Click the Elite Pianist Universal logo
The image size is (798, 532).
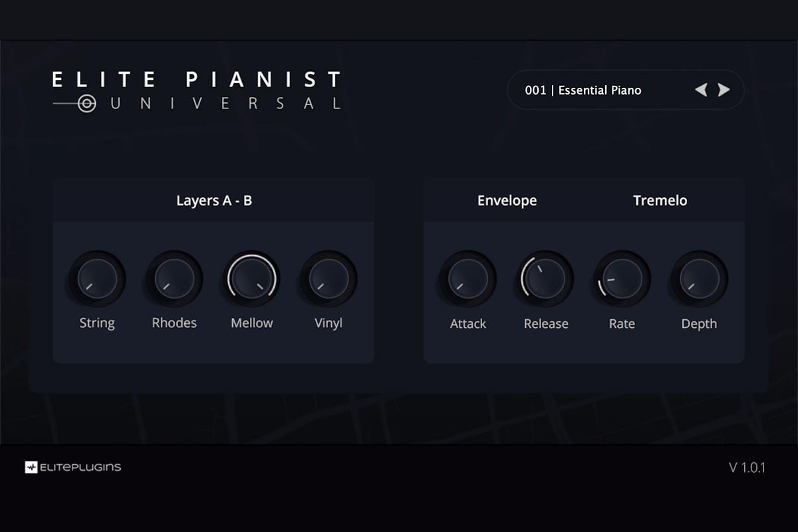coord(197,90)
